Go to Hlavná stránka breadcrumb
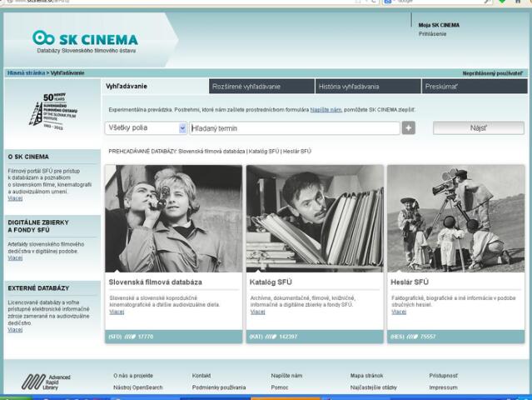The height and width of the screenshot is (400, 532). coord(26,73)
